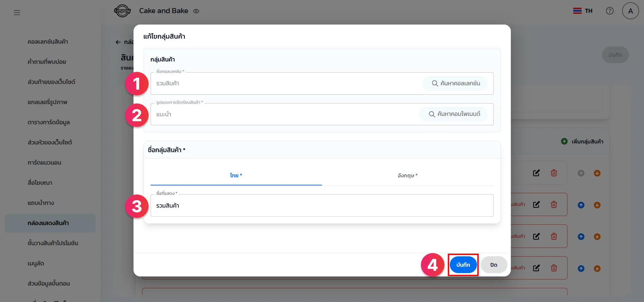Click the blue move-up arrow in second row
The height and width of the screenshot is (302, 644).
click(581, 205)
